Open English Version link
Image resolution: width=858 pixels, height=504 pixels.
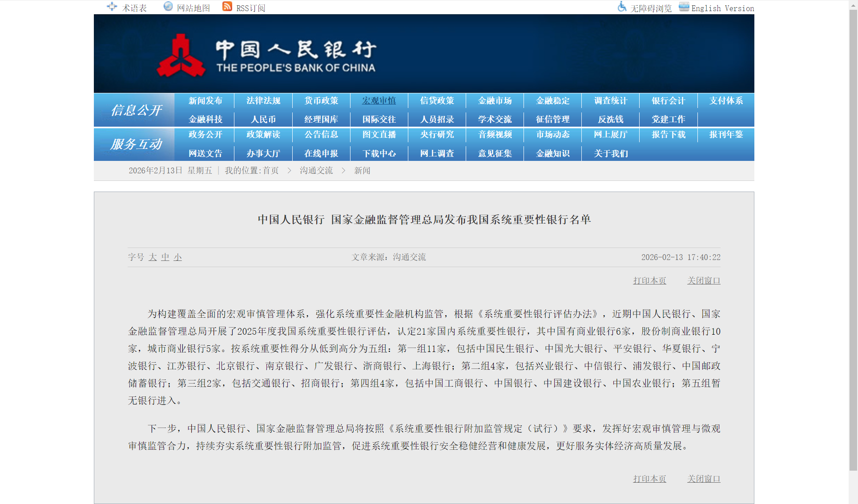pos(722,8)
